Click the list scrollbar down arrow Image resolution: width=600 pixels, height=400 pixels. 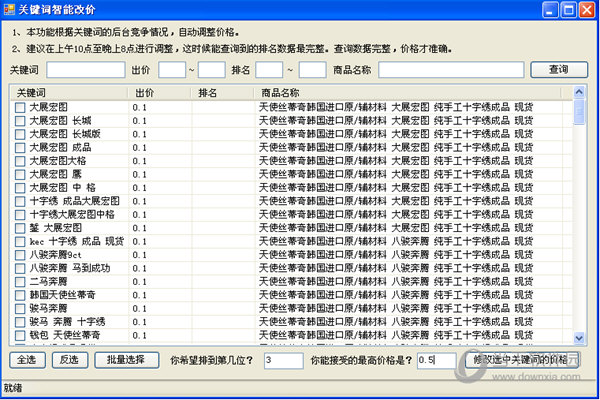[x=579, y=338]
